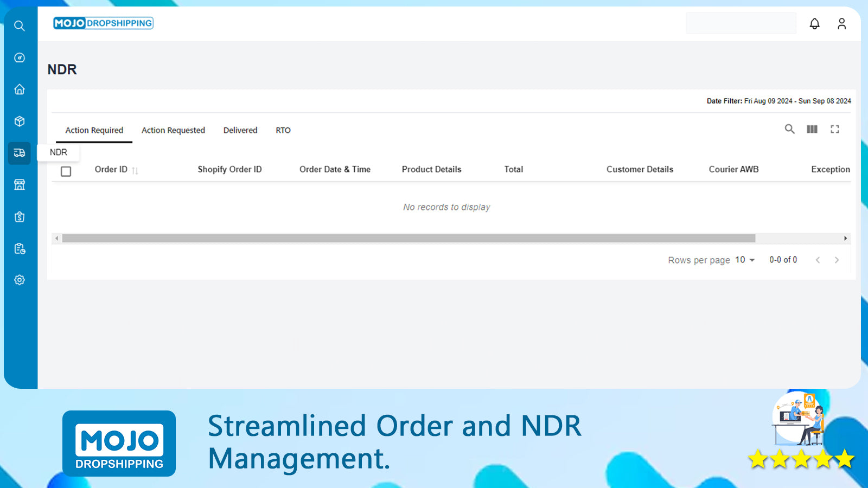Click the scrollbar left arrow
This screenshot has width=868, height=488.
click(x=56, y=239)
